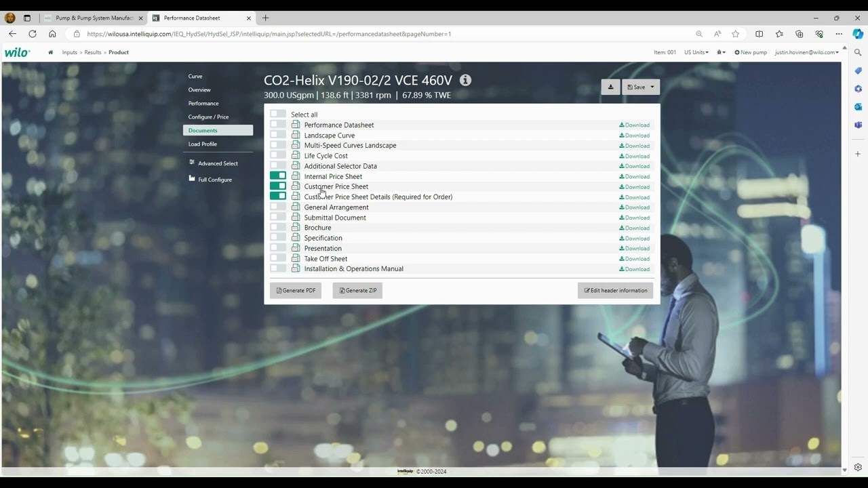Click the document icon for General Arrangement
Viewport: 868px width, 488px height.
pos(296,207)
